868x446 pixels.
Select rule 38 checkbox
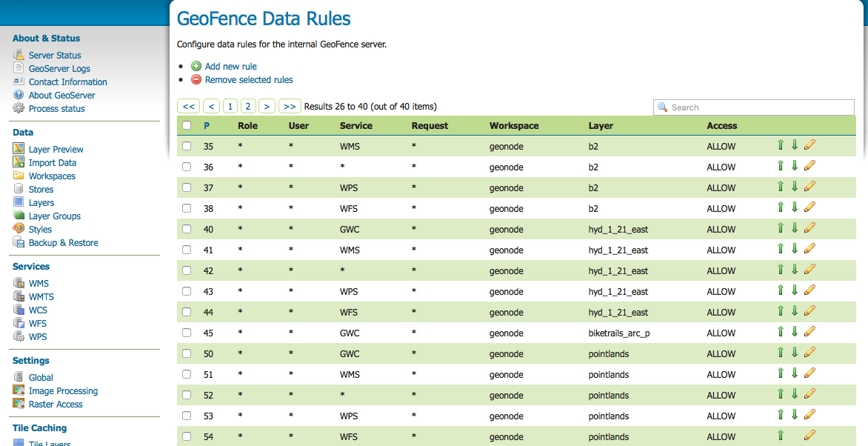pos(187,208)
